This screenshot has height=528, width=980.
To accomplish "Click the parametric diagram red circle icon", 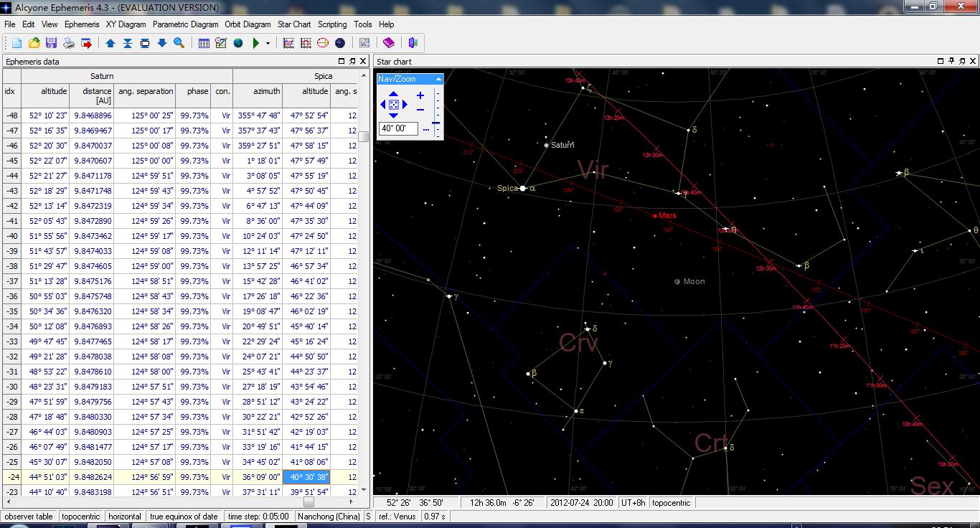I will click(x=306, y=43).
